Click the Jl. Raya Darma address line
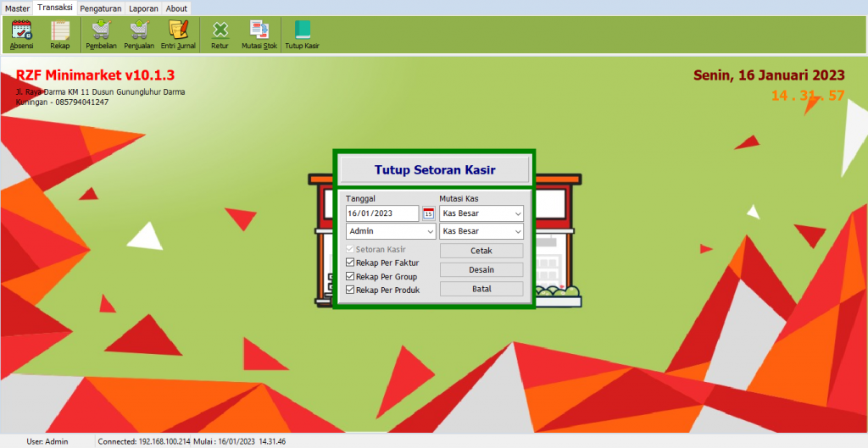Viewport: 868px width, 448px height. coord(101,91)
